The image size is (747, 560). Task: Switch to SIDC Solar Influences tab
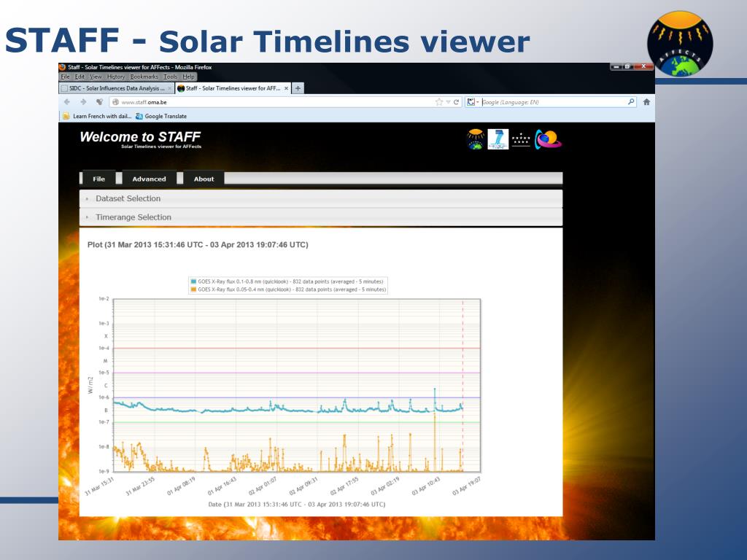[x=117, y=88]
